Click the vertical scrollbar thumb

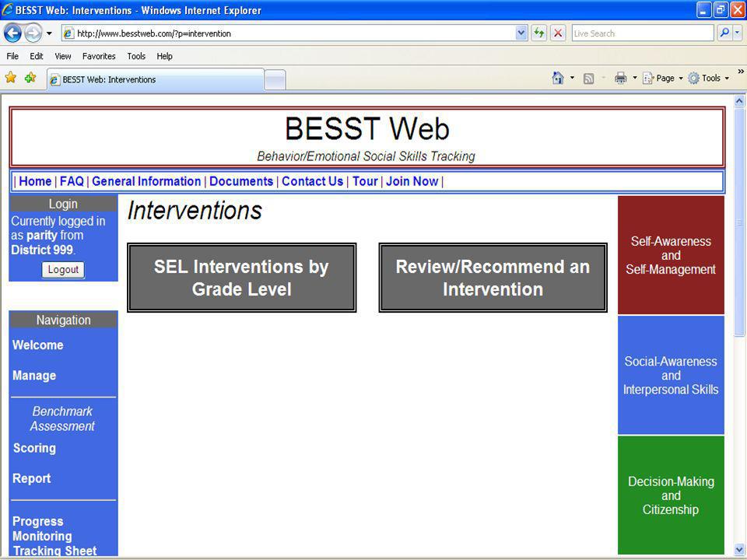(739, 222)
